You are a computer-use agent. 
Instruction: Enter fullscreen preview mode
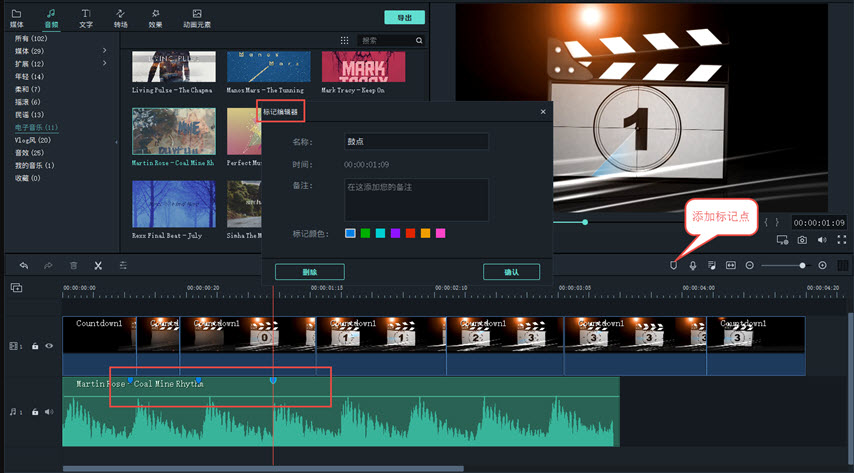click(x=842, y=240)
